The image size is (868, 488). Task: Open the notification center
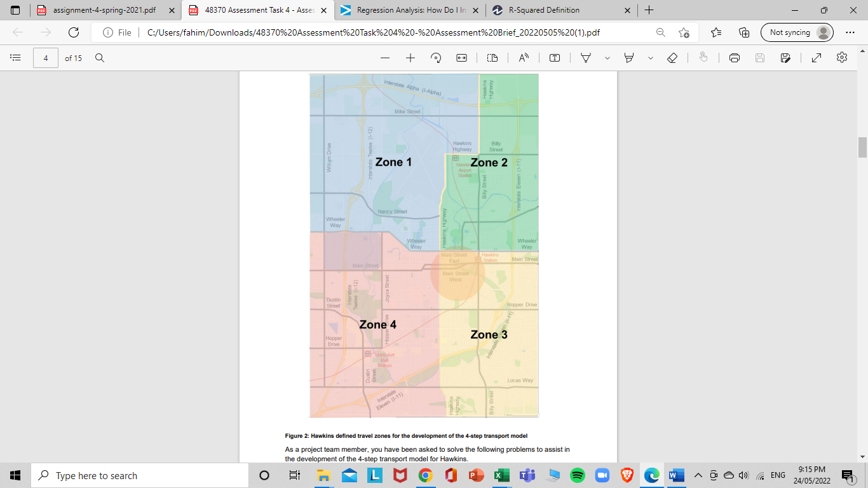[848, 475]
